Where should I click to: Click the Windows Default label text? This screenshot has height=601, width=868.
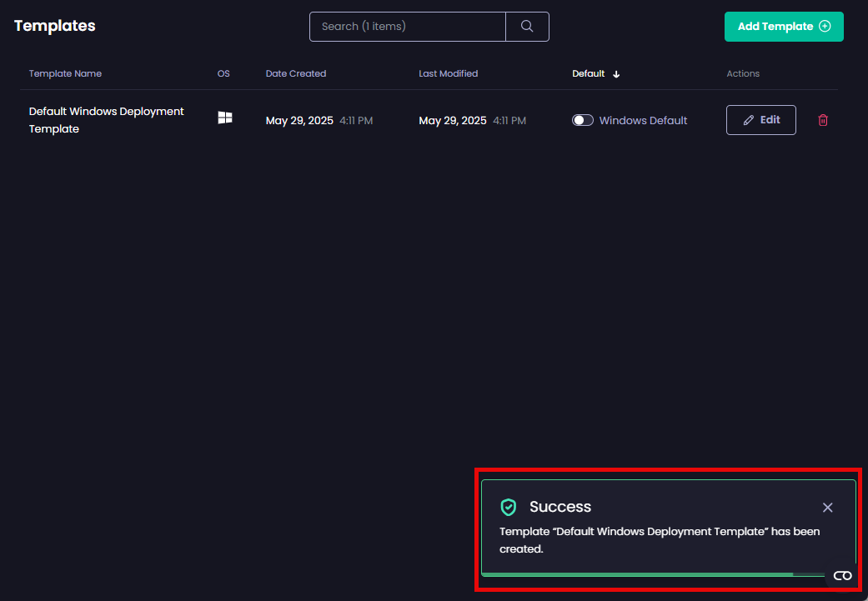pyautogui.click(x=643, y=120)
